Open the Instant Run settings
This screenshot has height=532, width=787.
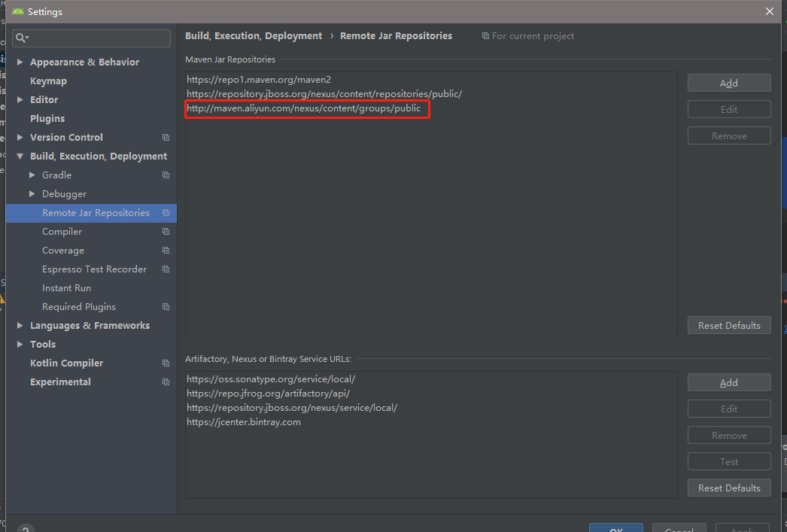click(66, 288)
